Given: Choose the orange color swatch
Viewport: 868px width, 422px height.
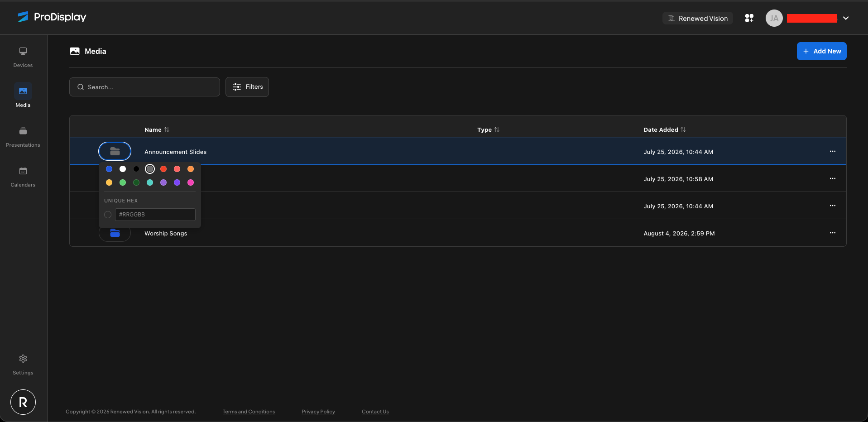Looking at the screenshot, I should coord(191,169).
